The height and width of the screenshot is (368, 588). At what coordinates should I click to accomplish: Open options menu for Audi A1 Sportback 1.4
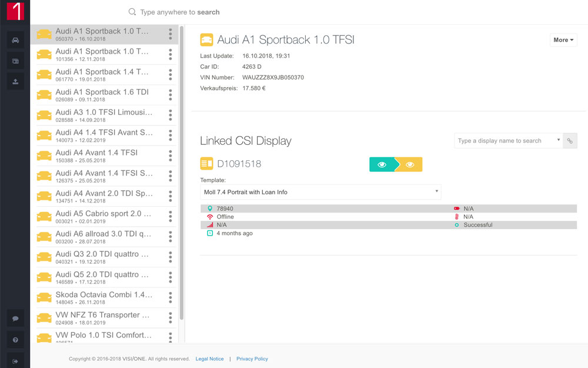[x=171, y=75]
